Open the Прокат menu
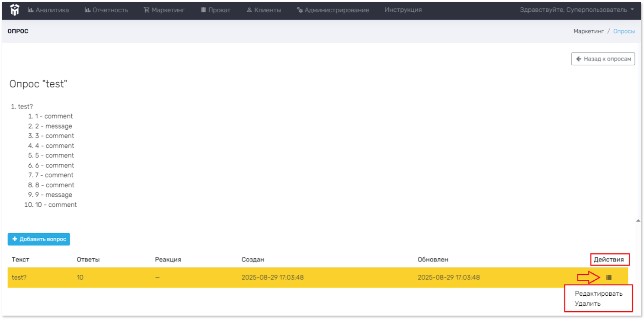 216,10
